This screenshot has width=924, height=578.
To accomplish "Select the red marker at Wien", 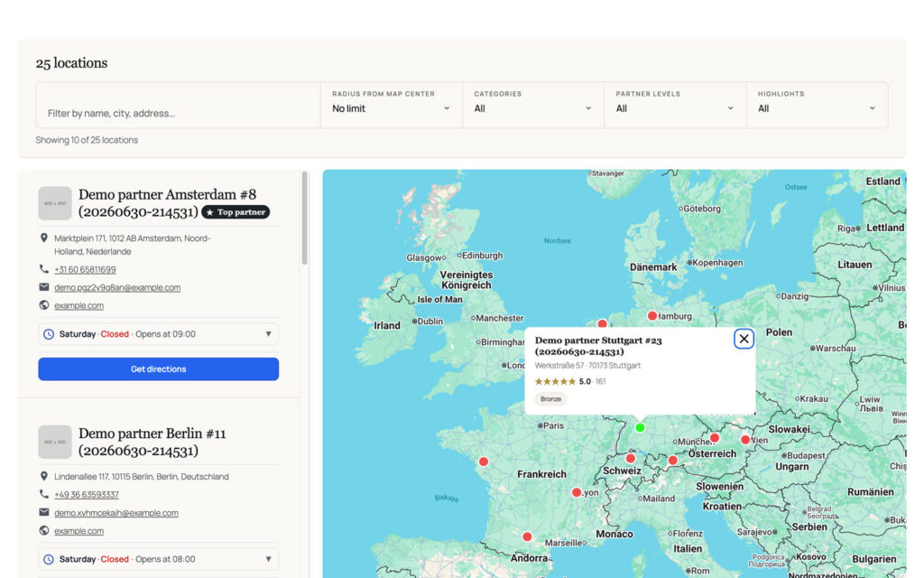I will click(x=745, y=440).
